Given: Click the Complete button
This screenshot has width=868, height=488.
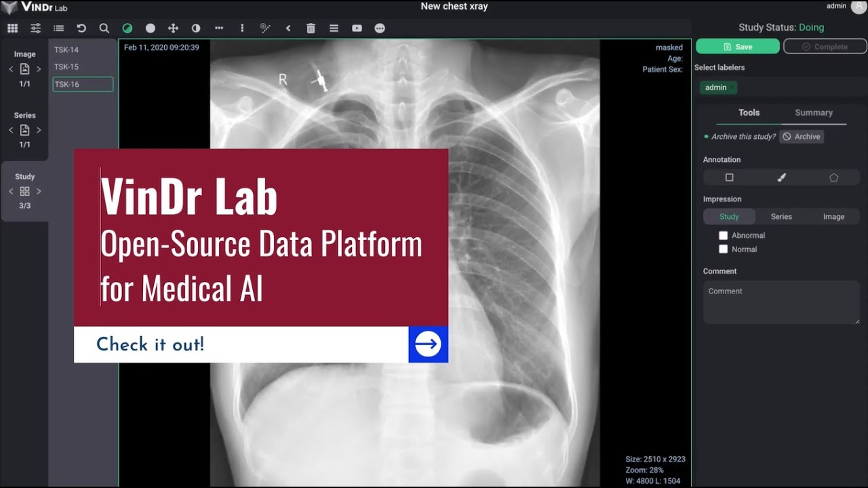Looking at the screenshot, I should pyautogui.click(x=825, y=47).
